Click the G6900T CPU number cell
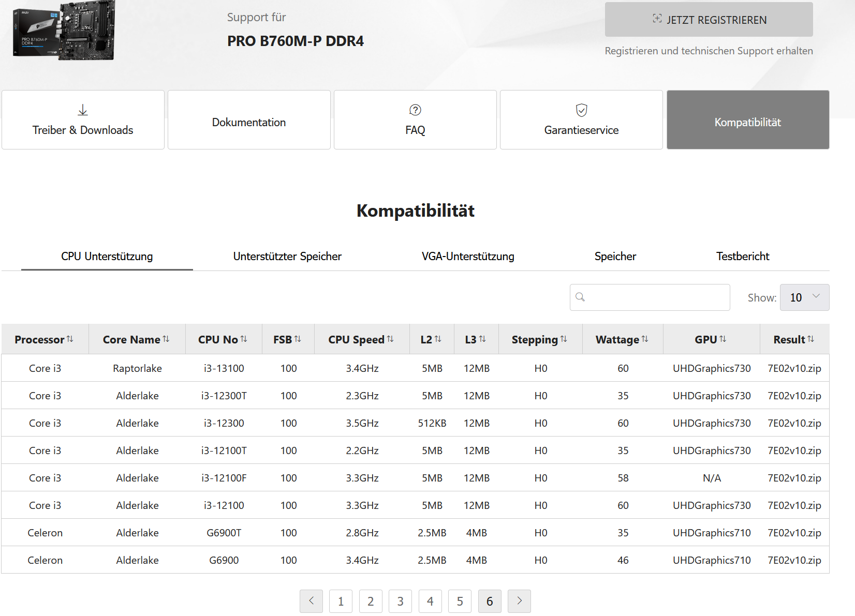This screenshot has width=855, height=616. pos(224,533)
